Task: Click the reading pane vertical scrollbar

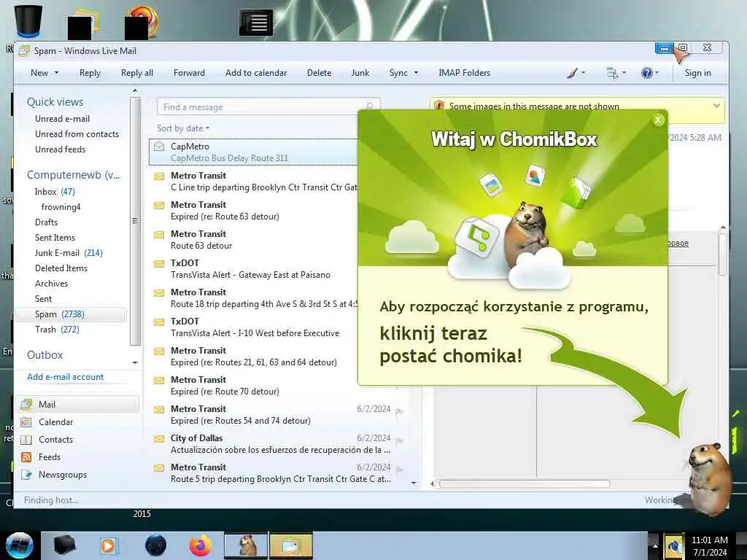Action: (x=723, y=254)
